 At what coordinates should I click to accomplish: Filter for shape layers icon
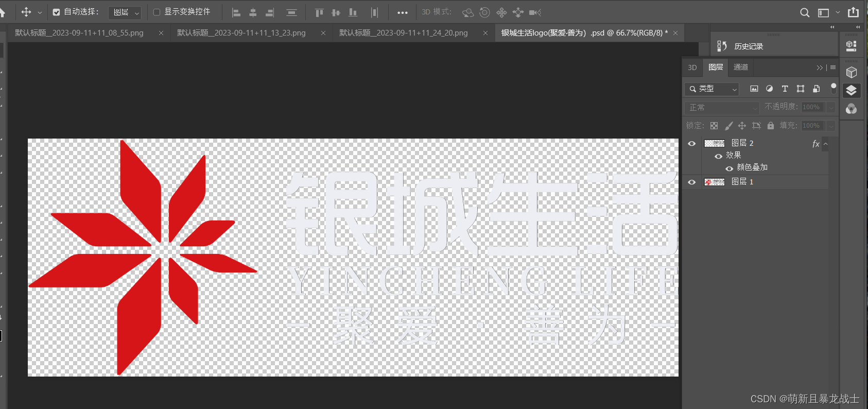click(x=801, y=89)
